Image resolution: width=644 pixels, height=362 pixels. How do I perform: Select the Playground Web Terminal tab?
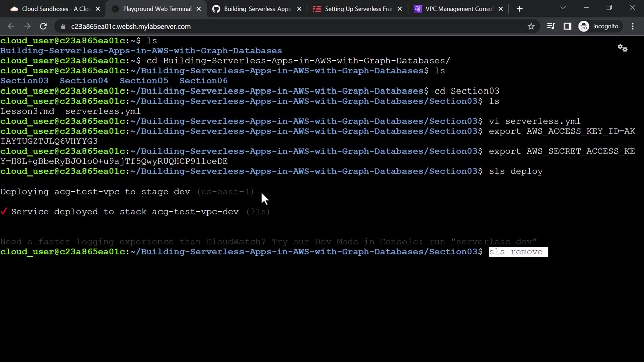[157, 9]
